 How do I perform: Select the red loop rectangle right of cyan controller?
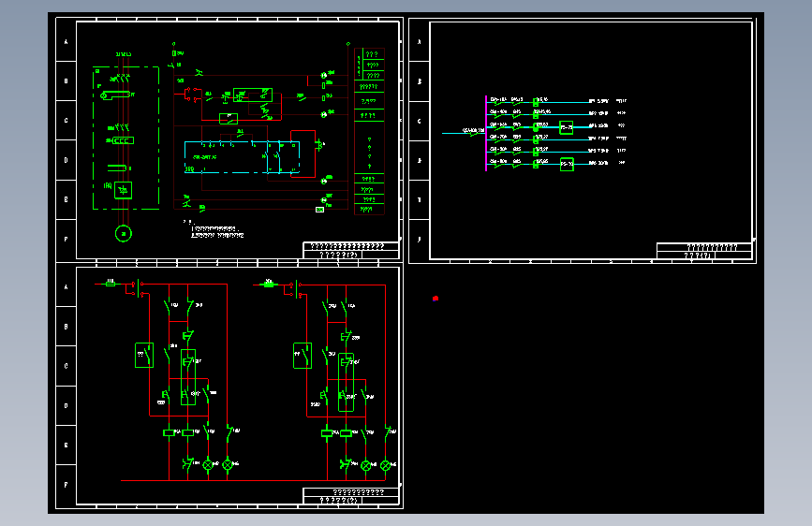303,153
